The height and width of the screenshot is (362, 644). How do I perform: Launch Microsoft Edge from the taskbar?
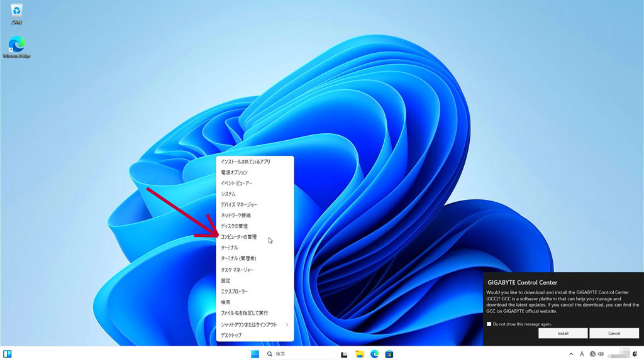[375, 354]
